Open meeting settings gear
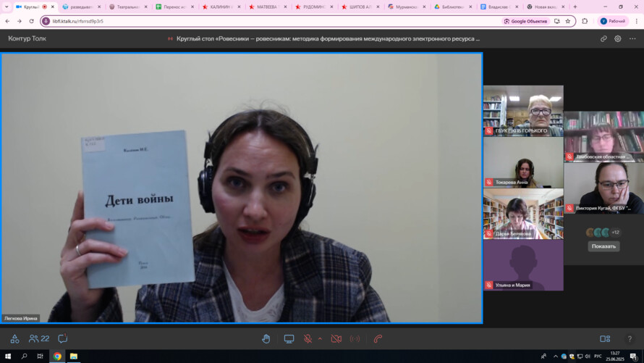This screenshot has width=644, height=363. click(x=618, y=38)
